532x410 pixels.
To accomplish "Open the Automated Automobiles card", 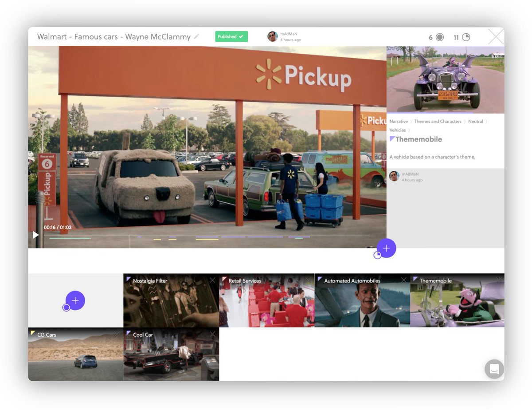I will [x=362, y=300].
